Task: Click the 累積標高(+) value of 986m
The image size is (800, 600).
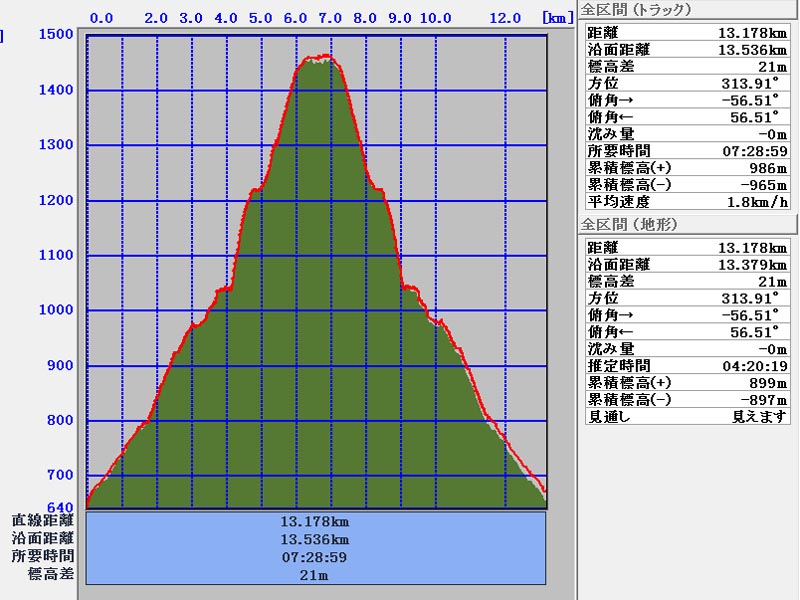Action: coord(765,168)
